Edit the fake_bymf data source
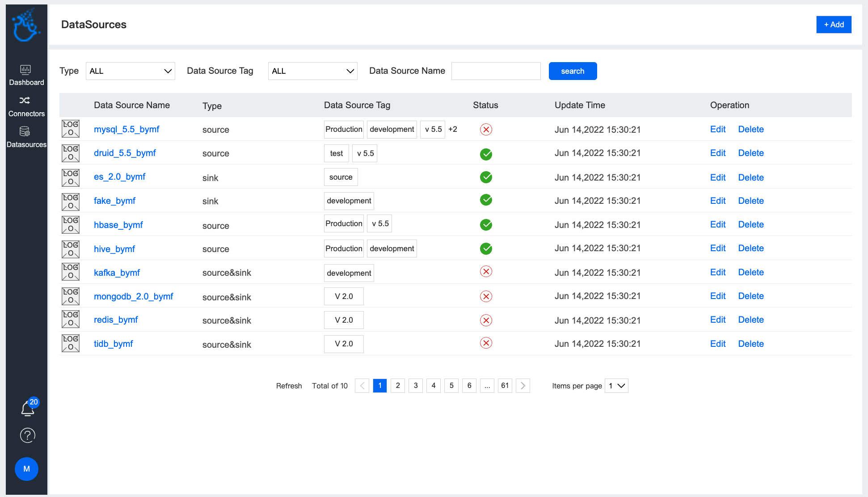The image size is (868, 497). coord(718,201)
